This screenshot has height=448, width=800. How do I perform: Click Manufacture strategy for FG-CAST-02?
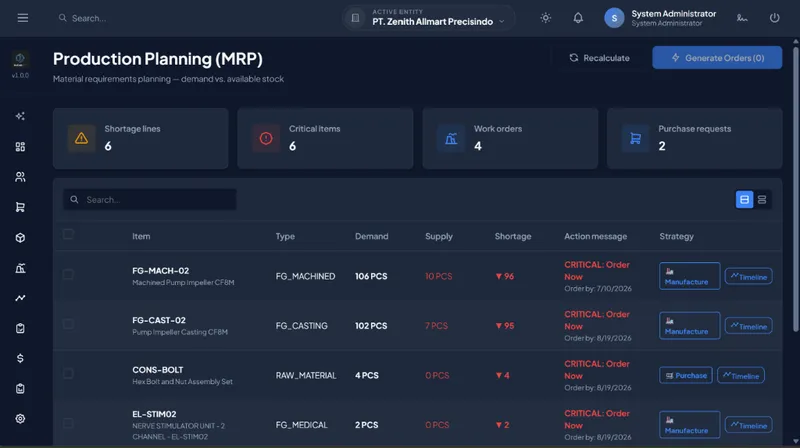[x=689, y=326]
